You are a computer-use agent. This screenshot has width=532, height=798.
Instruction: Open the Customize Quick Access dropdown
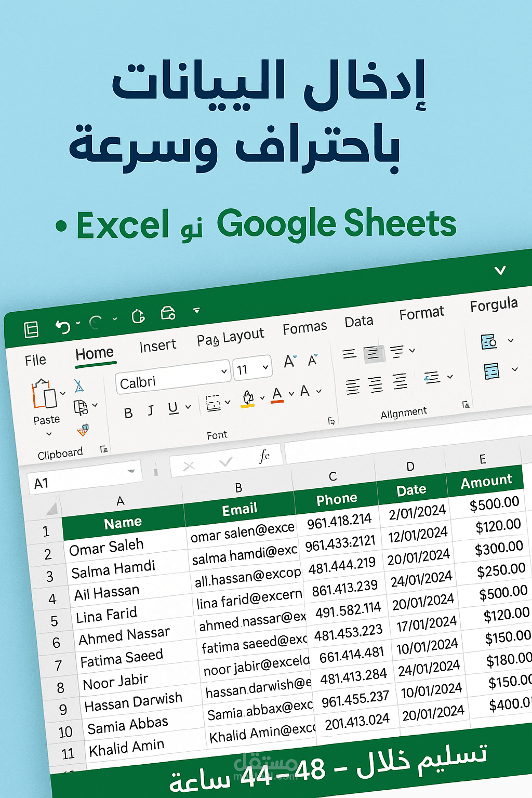[196, 310]
